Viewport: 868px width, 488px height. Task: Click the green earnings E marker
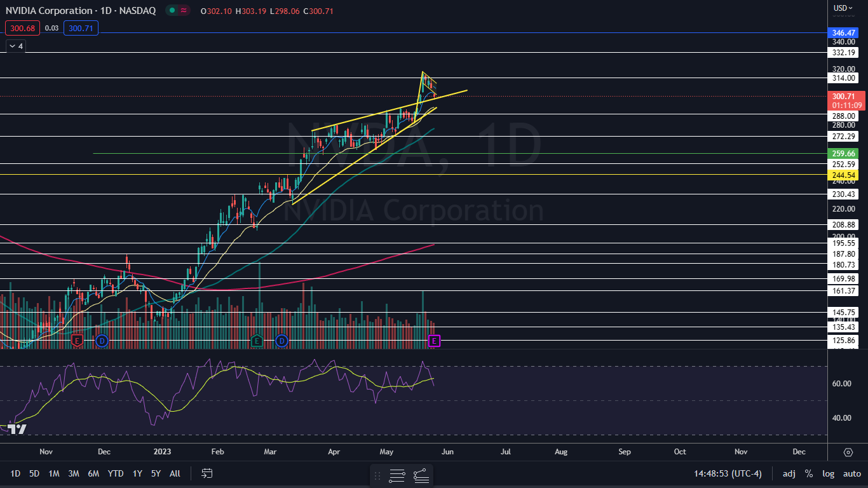257,341
